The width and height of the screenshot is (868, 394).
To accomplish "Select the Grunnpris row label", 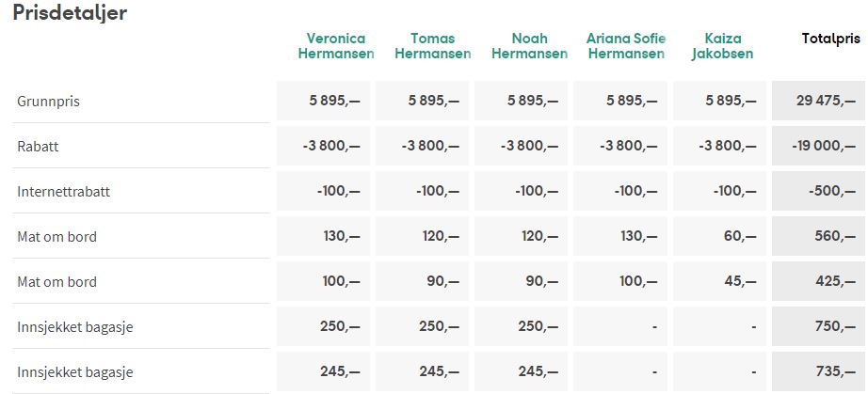I will pyautogui.click(x=48, y=102).
